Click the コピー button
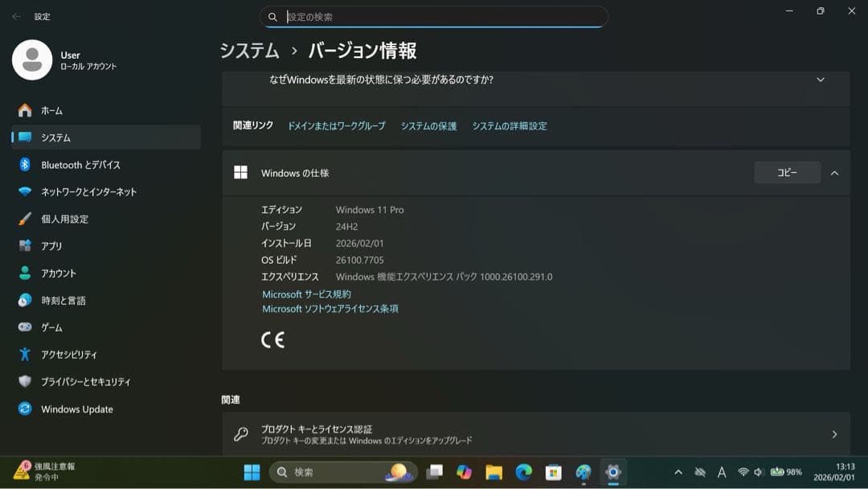Image resolution: width=868 pixels, height=489 pixels. pos(786,172)
